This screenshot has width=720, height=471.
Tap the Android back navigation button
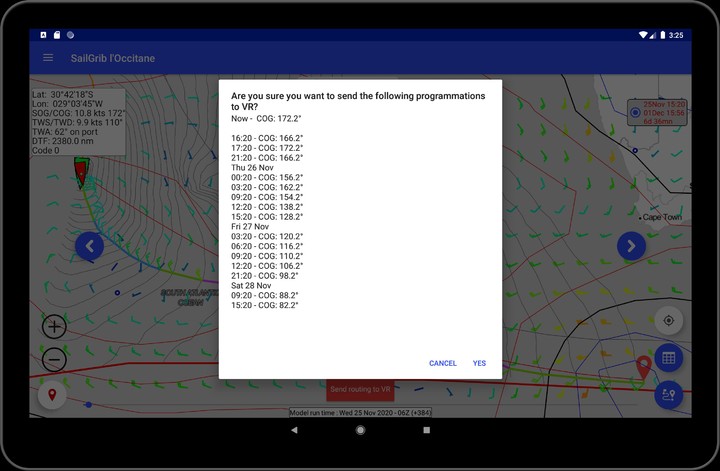click(x=294, y=430)
